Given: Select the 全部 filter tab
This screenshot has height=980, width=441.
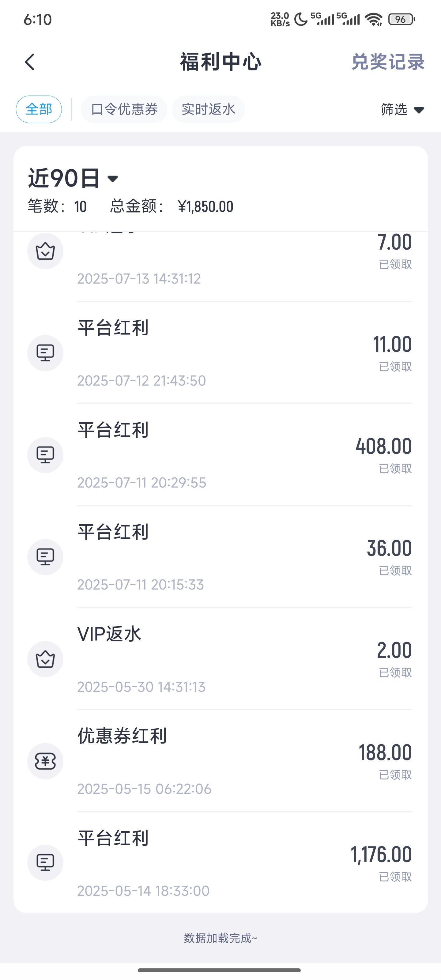Looking at the screenshot, I should pyautogui.click(x=39, y=110).
